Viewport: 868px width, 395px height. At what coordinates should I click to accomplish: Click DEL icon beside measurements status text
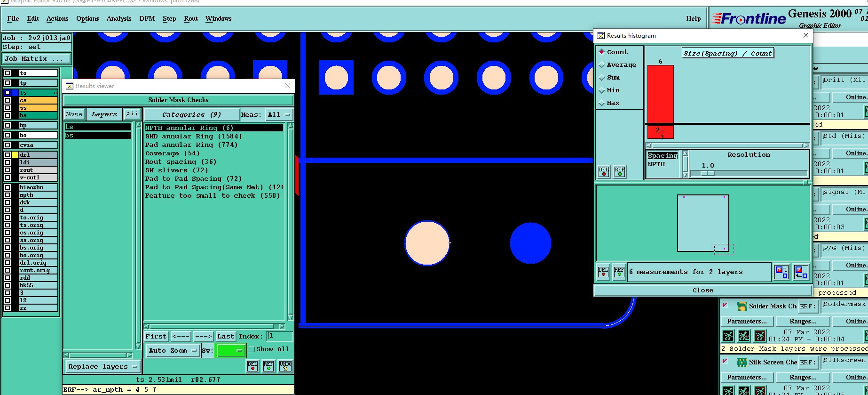click(x=603, y=272)
